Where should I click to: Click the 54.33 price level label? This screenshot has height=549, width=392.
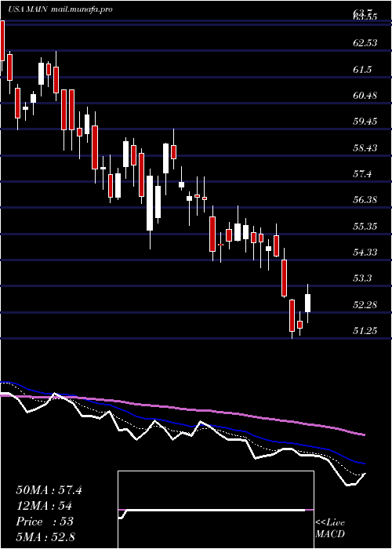365,252
